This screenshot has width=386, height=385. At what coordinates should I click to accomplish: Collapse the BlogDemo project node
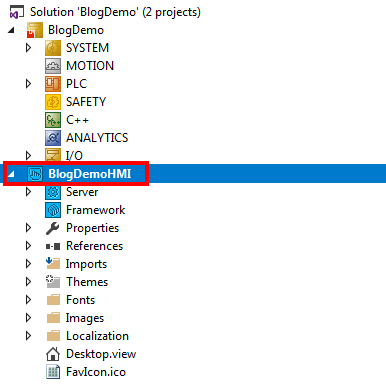11,30
